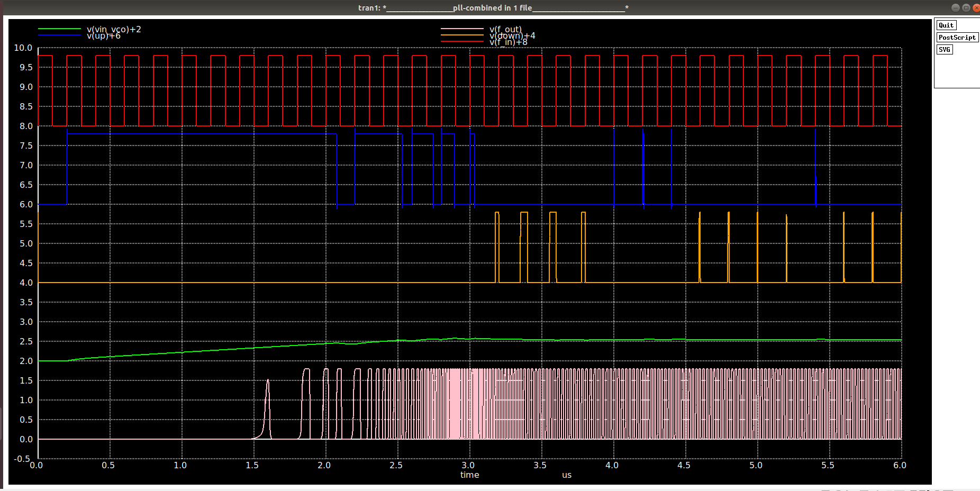Click the v(up)+6 legend label
980x491 pixels.
pyautogui.click(x=104, y=35)
